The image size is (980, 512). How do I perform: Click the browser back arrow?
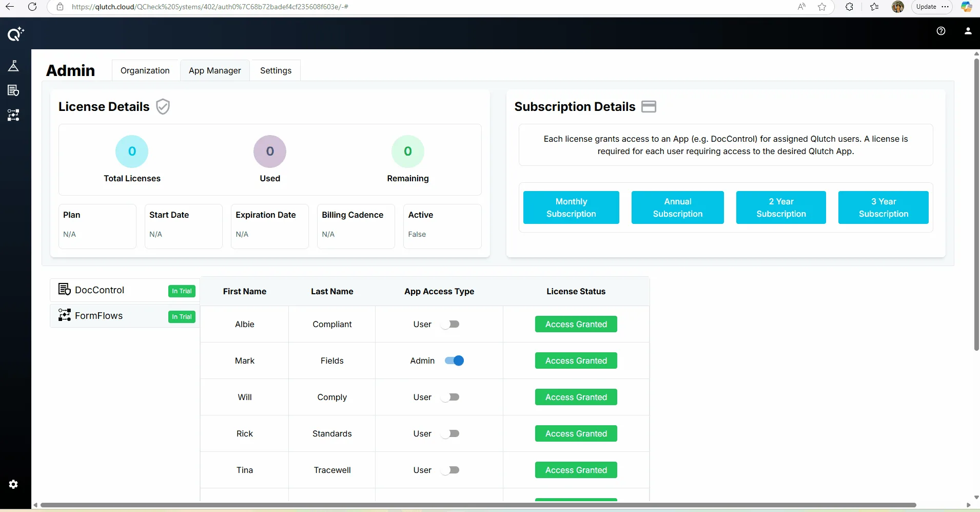coord(10,7)
